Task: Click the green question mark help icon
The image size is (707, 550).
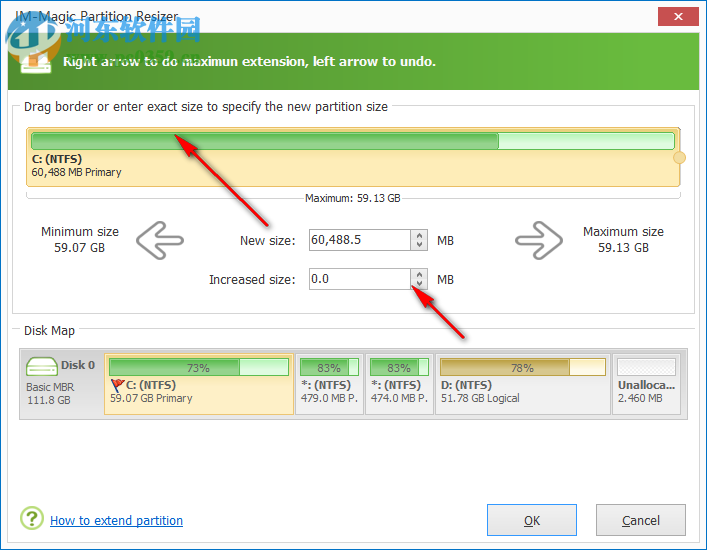Action: click(32, 518)
